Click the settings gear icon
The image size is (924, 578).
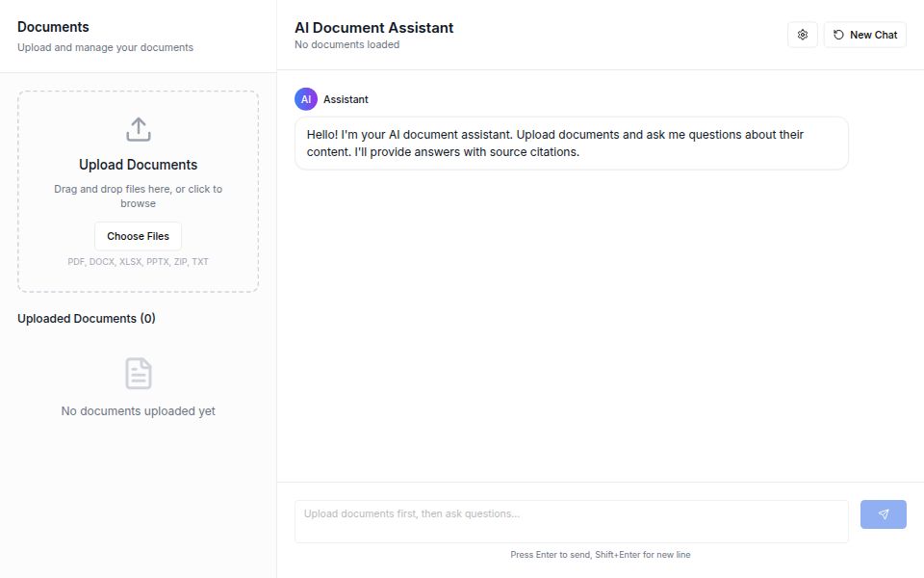pyautogui.click(x=802, y=34)
